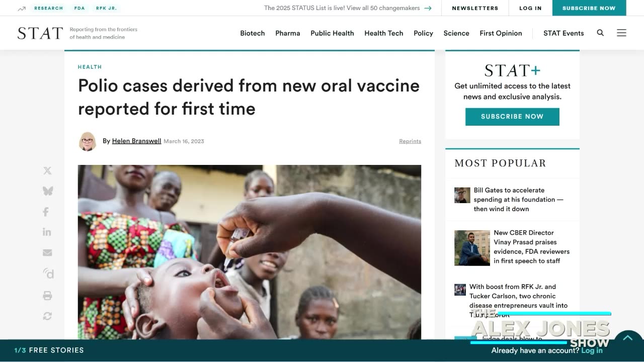
Task: Email this article via envelope icon
Action: pos(47,252)
